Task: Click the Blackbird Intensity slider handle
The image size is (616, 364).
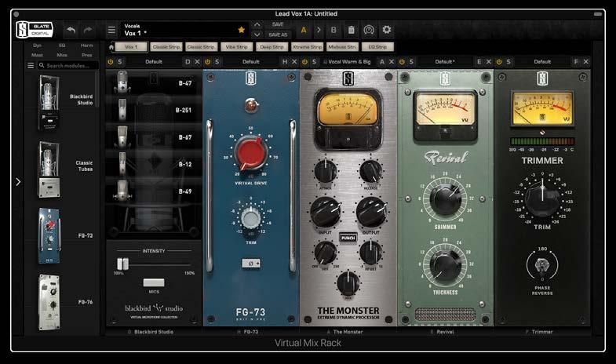Action: point(122,264)
